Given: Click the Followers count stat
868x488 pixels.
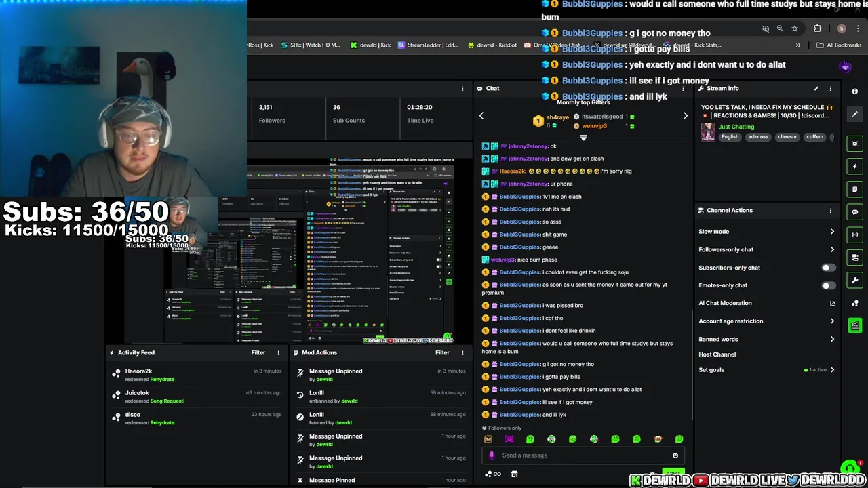Looking at the screenshot, I should click(x=272, y=113).
